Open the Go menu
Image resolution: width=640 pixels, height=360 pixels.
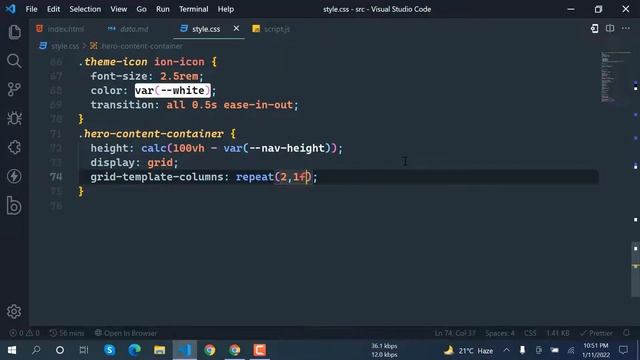[x=141, y=9]
